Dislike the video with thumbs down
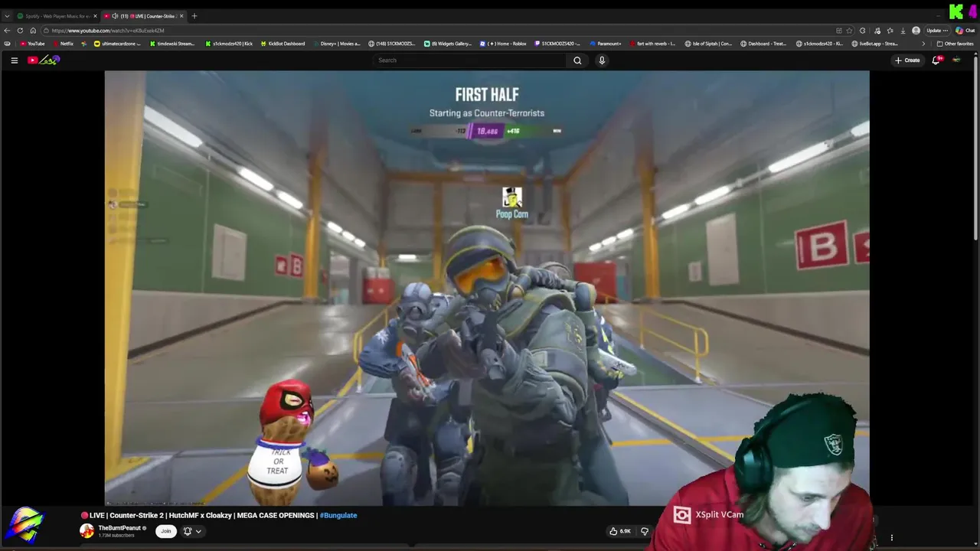This screenshot has height=551, width=980. click(644, 531)
